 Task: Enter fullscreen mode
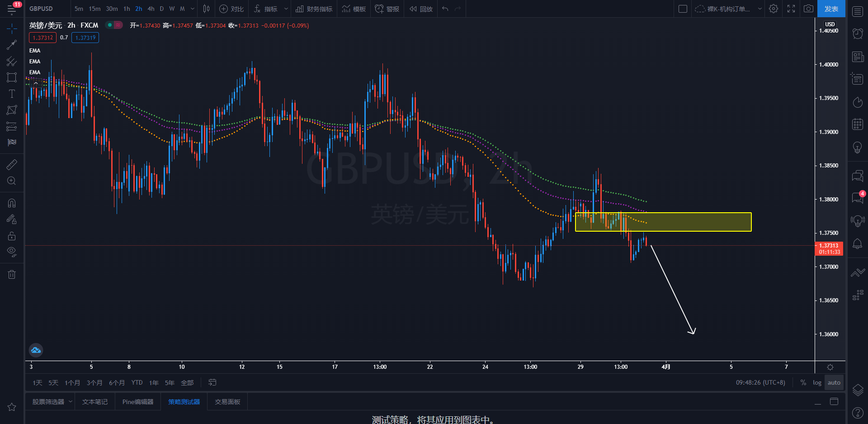click(x=791, y=9)
